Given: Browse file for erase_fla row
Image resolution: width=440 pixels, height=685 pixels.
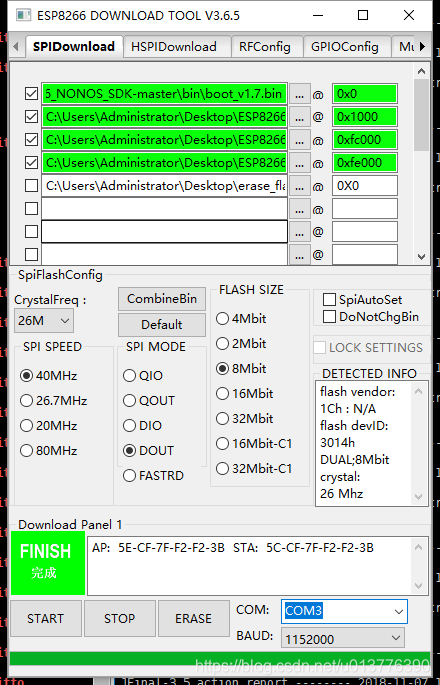Looking at the screenshot, I should pos(300,186).
